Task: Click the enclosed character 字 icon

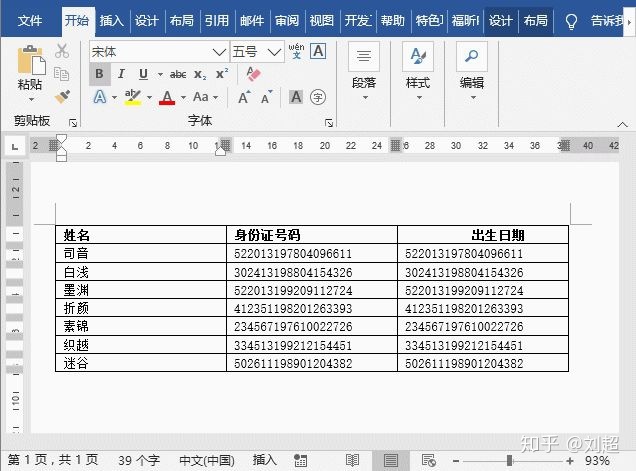Action: pyautogui.click(x=318, y=97)
